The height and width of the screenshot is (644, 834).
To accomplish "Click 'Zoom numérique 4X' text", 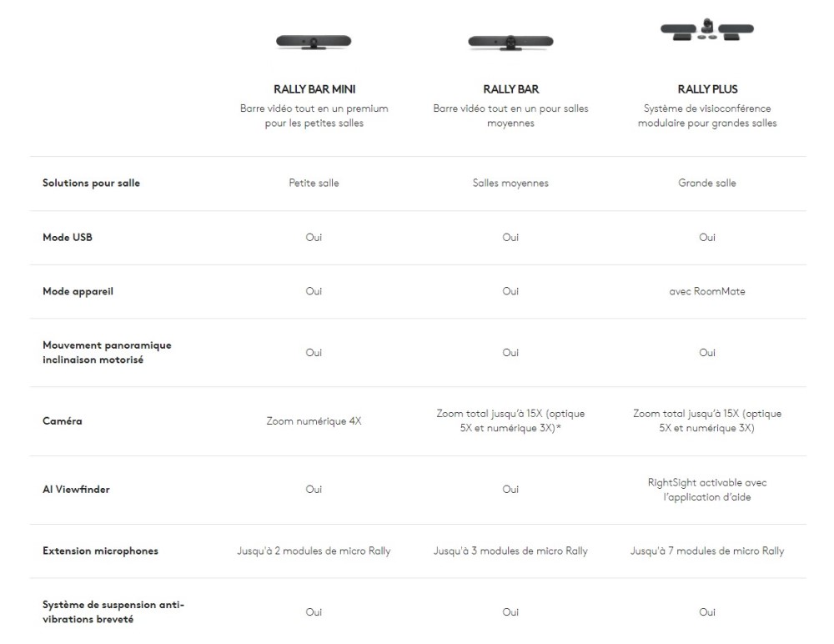I will tap(314, 421).
